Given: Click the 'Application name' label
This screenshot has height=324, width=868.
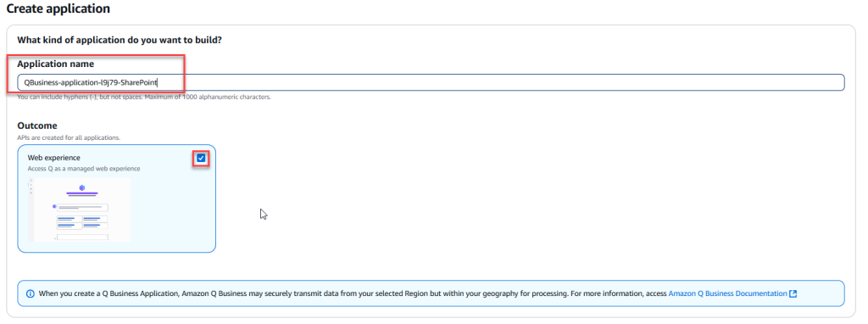Looking at the screenshot, I should (55, 64).
